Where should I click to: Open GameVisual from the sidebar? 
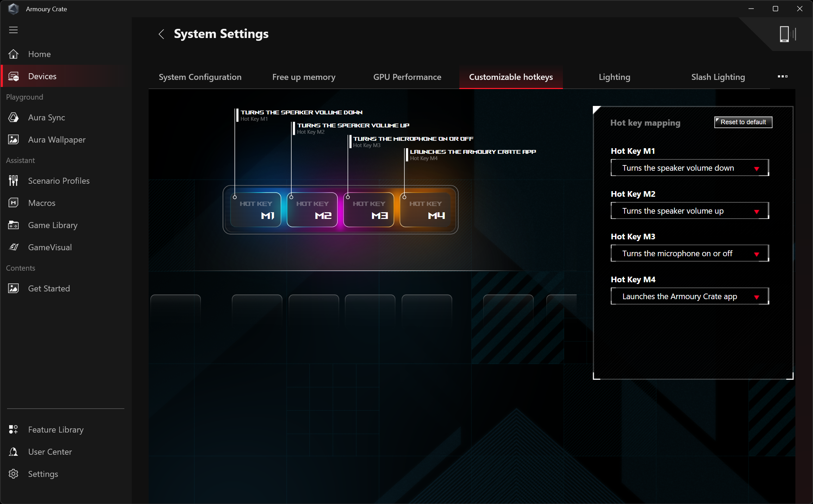click(50, 247)
